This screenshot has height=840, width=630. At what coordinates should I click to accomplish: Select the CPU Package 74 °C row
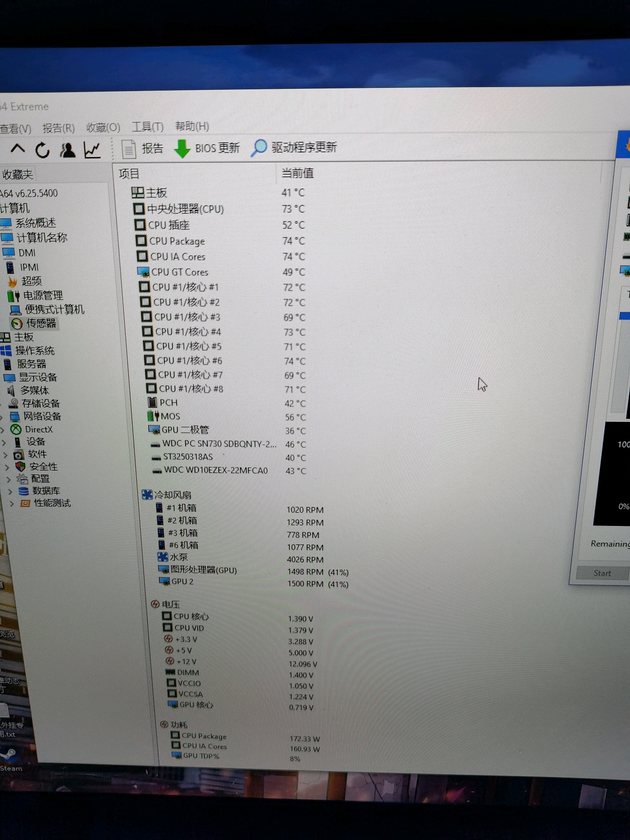221,241
